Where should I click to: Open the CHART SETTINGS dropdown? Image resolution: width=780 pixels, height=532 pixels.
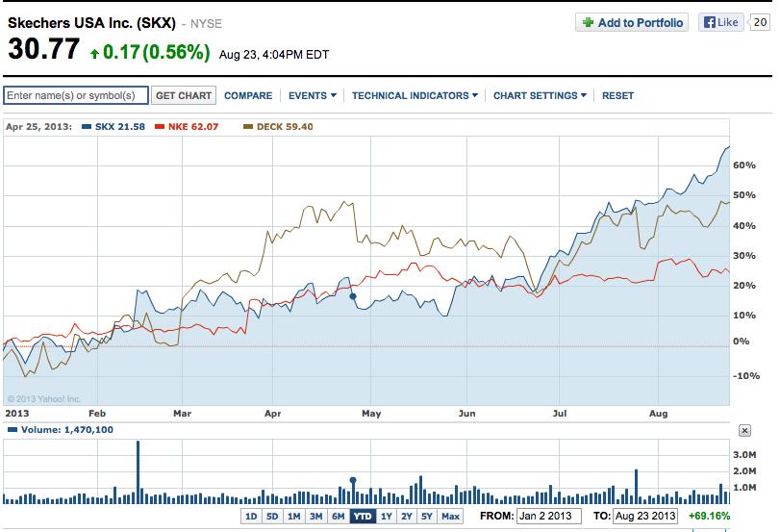pyautogui.click(x=540, y=95)
